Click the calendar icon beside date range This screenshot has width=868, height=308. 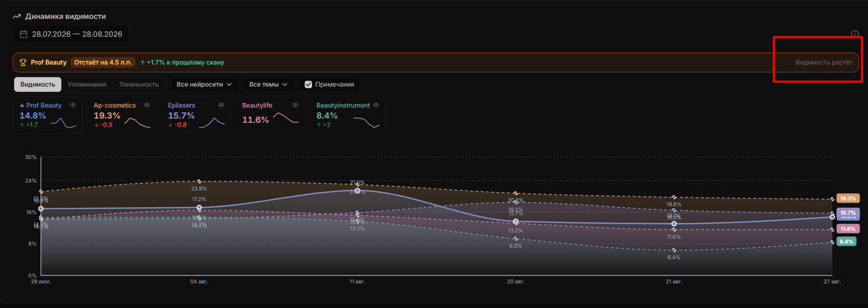(24, 34)
